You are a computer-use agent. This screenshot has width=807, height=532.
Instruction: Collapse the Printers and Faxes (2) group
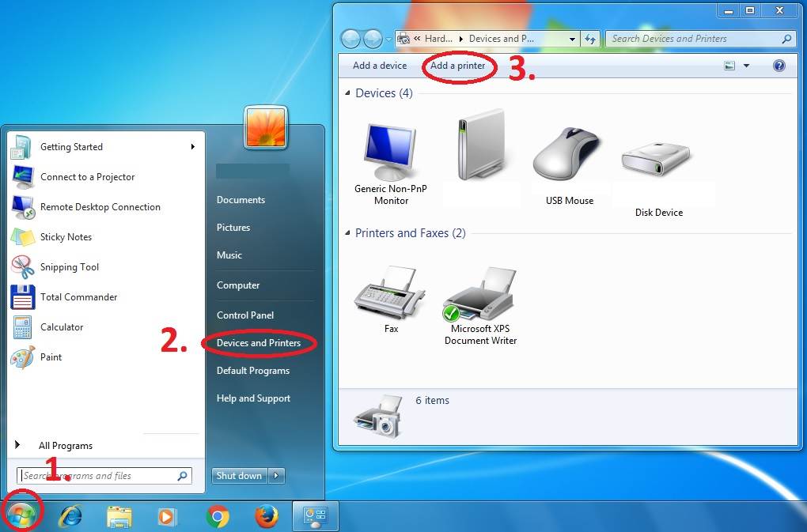pyautogui.click(x=347, y=233)
